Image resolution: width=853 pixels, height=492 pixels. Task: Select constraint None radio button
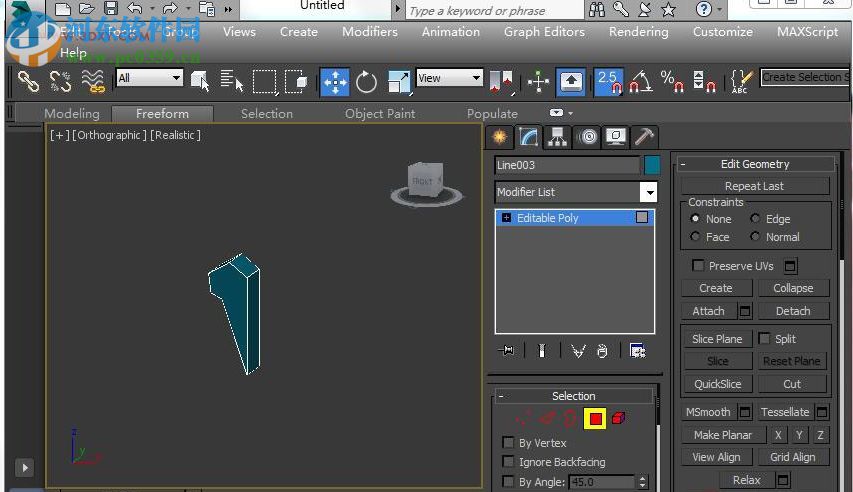tap(695, 218)
